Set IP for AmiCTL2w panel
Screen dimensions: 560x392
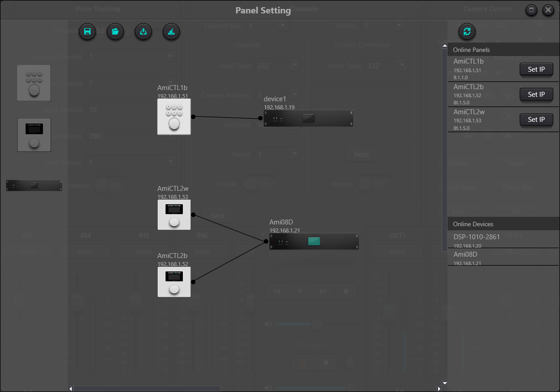[536, 120]
